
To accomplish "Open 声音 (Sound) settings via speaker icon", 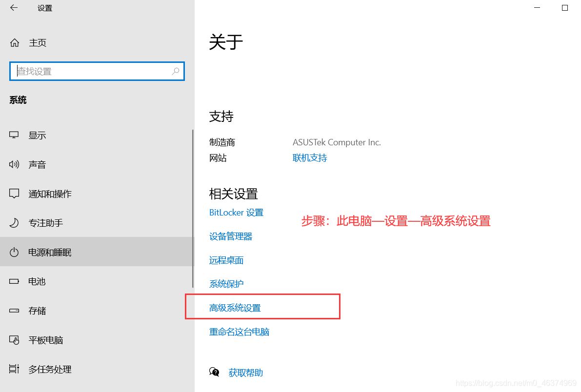I will (14, 164).
